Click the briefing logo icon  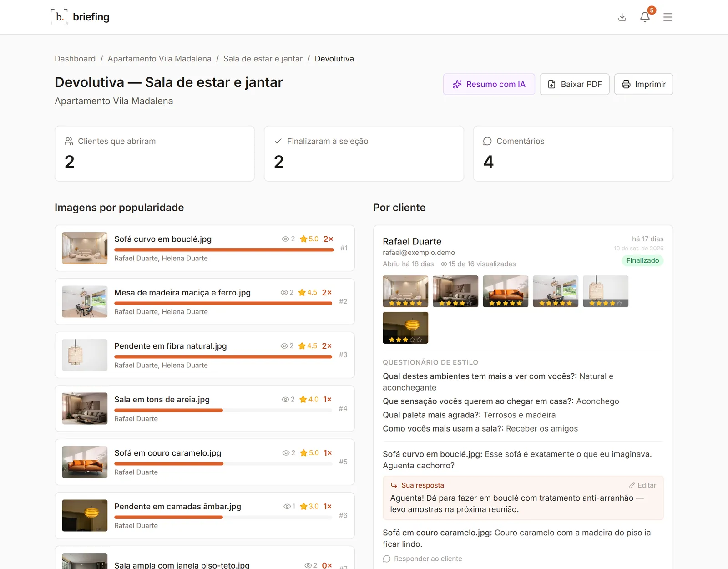tap(59, 17)
